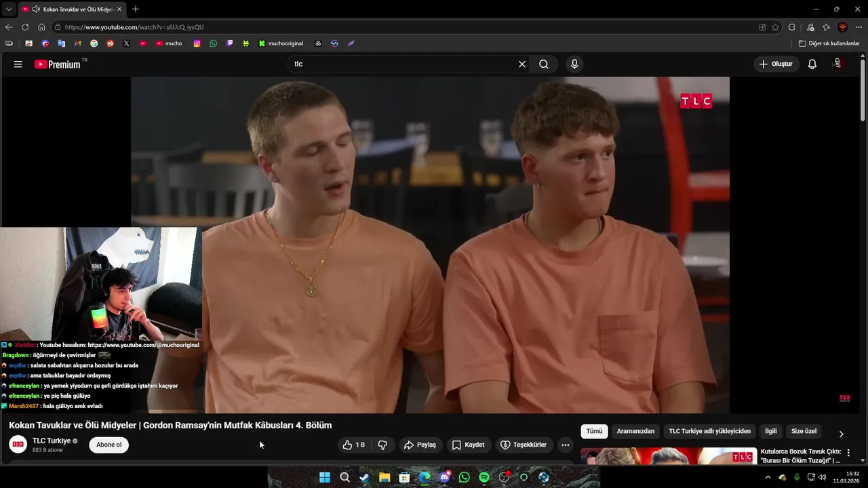This screenshot has width=868, height=488.
Task: Open Steam from the taskbar
Action: coord(364,477)
